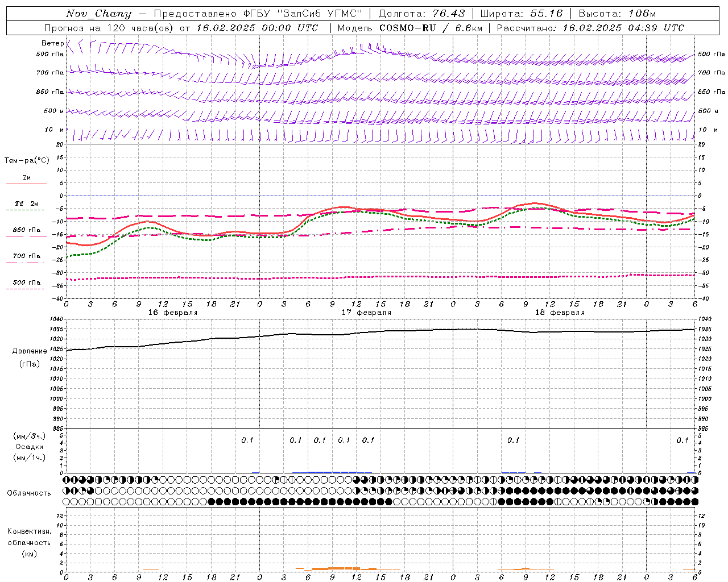Viewport: 728px width, 582px height.
Task: Click the 16 февраля date label
Action: 173,313
